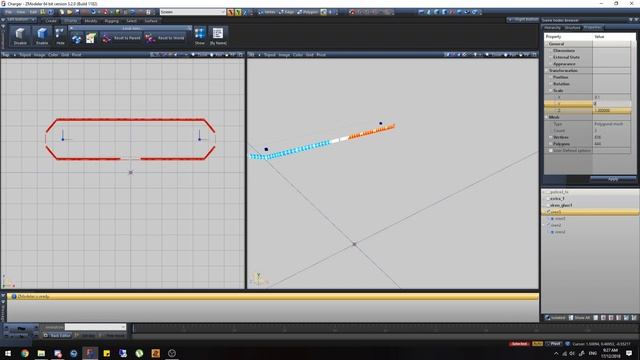Screen dimensions: 640x360
Task: Open Google Chrome from taskbar
Action: coord(25,353)
